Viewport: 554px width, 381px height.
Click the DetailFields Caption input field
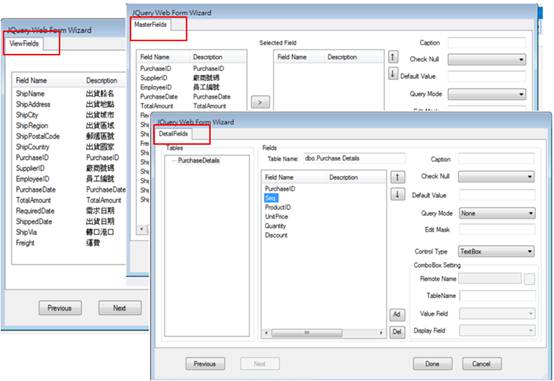coord(496,159)
